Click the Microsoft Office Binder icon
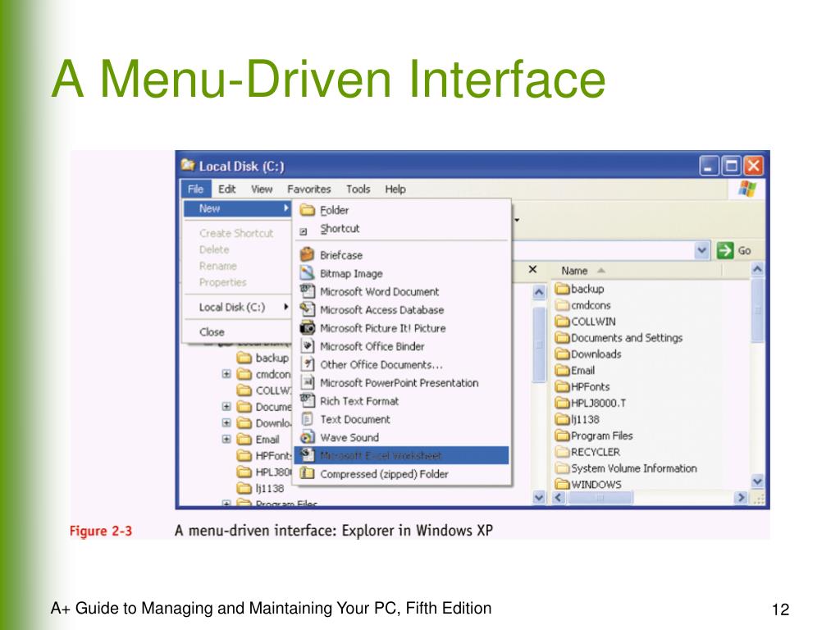The width and height of the screenshot is (840, 630). [x=307, y=345]
